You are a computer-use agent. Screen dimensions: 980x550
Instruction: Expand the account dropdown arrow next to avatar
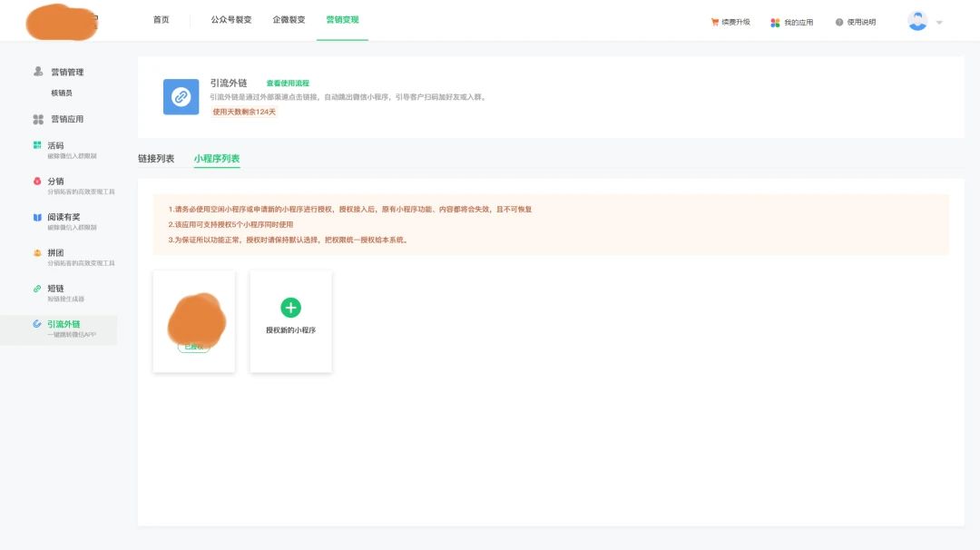[939, 22]
